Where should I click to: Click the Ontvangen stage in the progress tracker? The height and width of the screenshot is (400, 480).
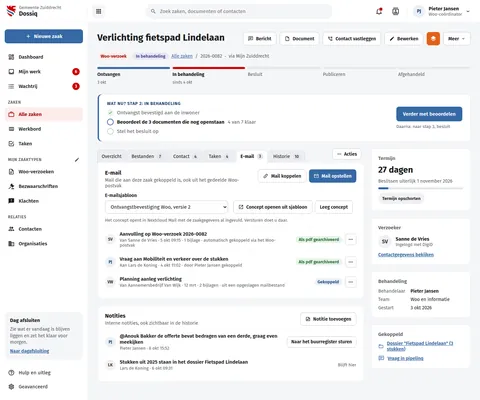point(133,76)
